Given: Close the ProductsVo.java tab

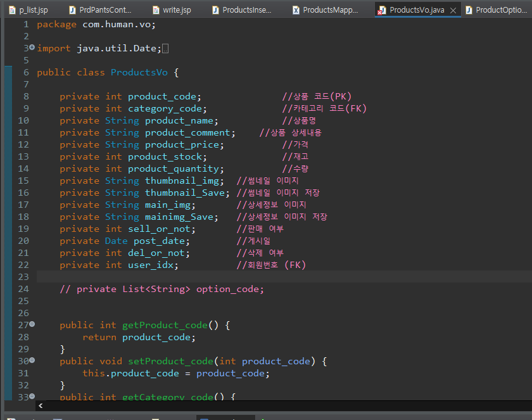Looking at the screenshot, I should click(453, 10).
